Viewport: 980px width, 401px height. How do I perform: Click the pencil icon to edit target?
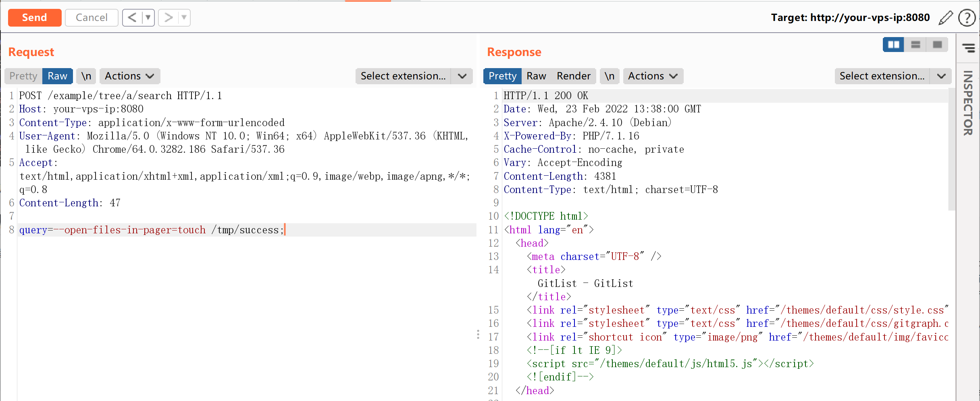tap(945, 18)
